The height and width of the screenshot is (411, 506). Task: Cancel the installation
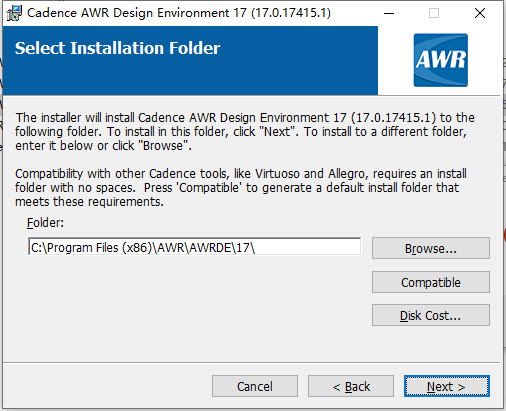pyautogui.click(x=255, y=386)
